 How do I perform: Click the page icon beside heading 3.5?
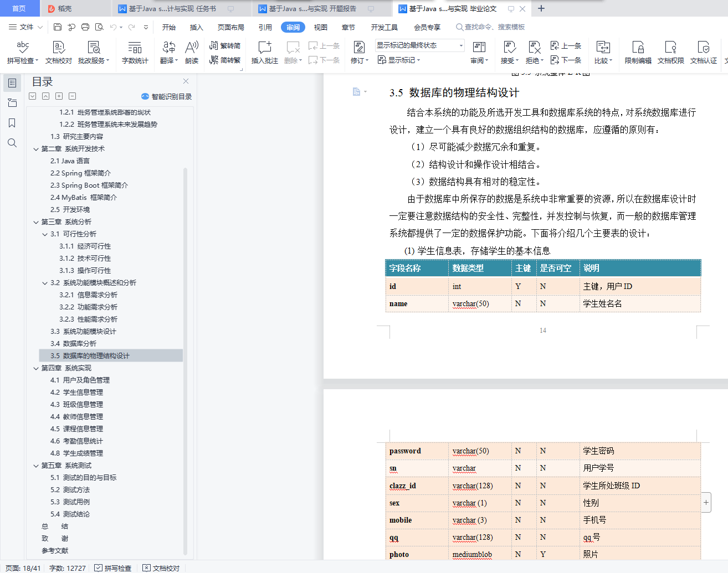(357, 91)
